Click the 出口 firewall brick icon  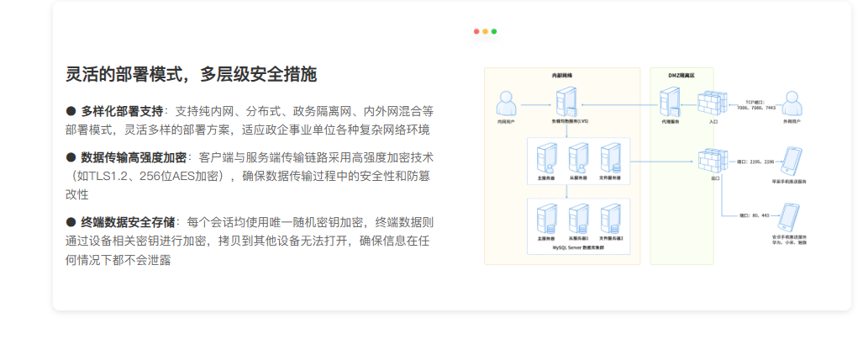(x=713, y=162)
